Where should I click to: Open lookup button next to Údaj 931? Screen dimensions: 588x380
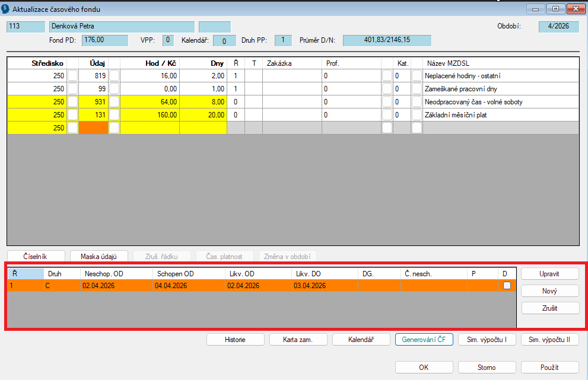[114, 102]
